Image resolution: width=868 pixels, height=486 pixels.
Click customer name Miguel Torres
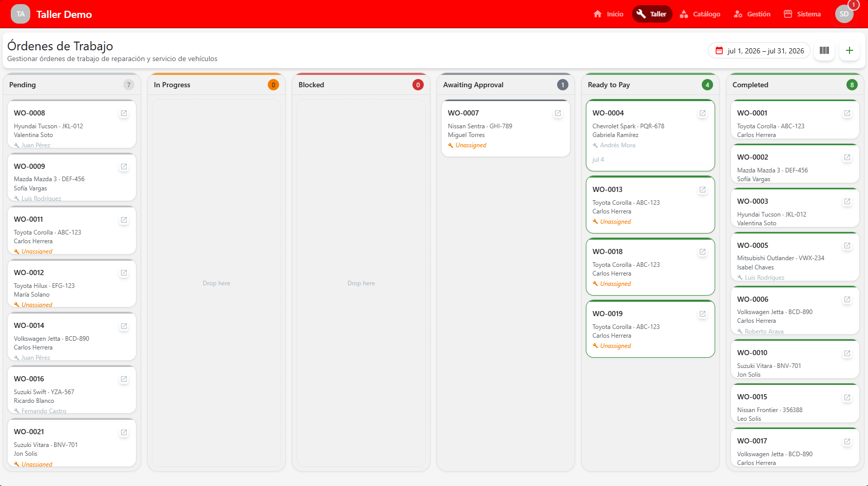(466, 135)
